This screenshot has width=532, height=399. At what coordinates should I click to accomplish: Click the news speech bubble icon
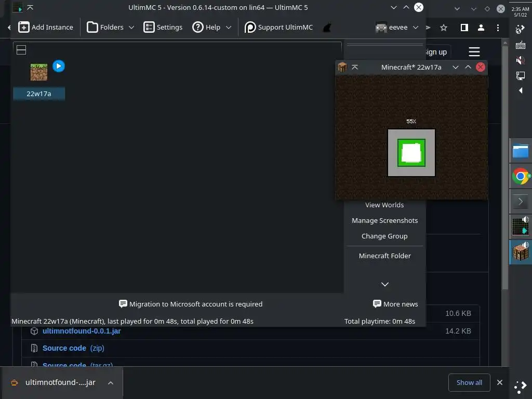pyautogui.click(x=123, y=303)
